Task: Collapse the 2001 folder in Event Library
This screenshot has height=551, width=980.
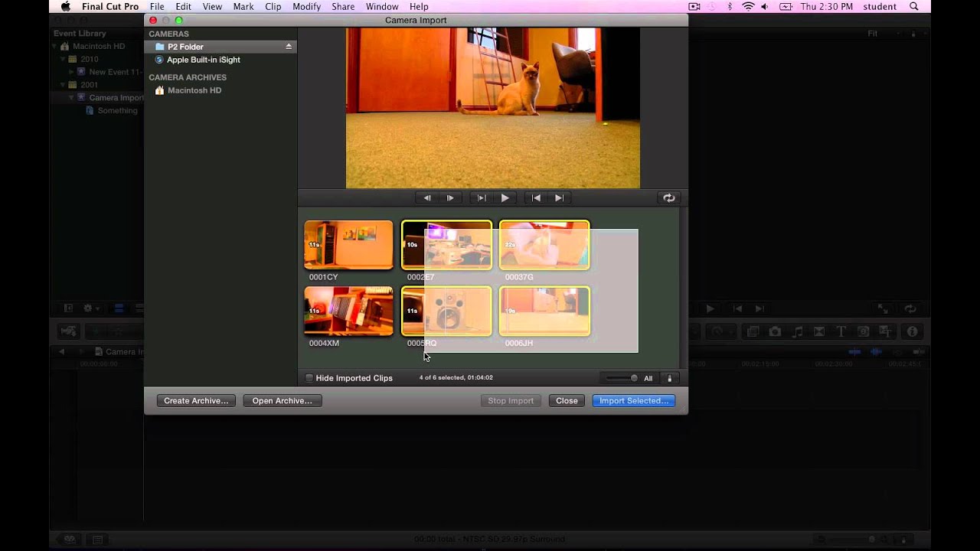Action: click(x=63, y=85)
